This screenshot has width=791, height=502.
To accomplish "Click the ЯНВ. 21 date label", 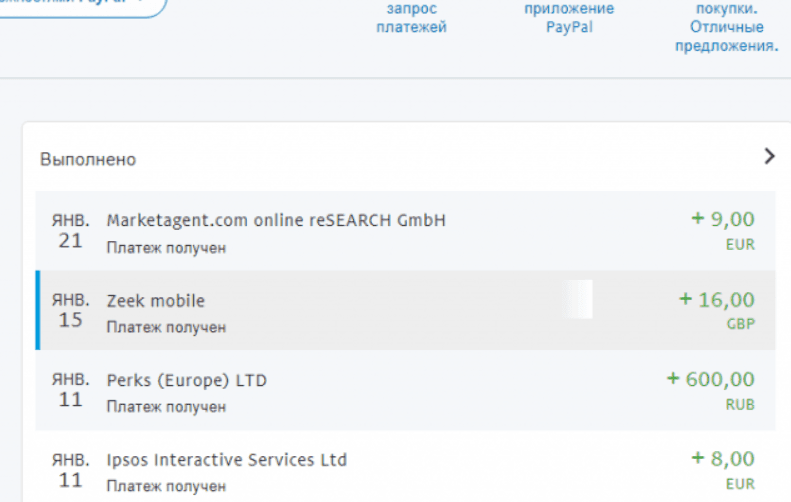I will pos(70,230).
